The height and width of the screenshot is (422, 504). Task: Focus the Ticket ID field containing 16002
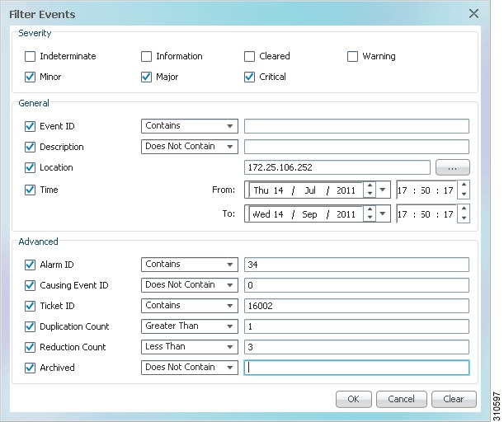point(356,306)
